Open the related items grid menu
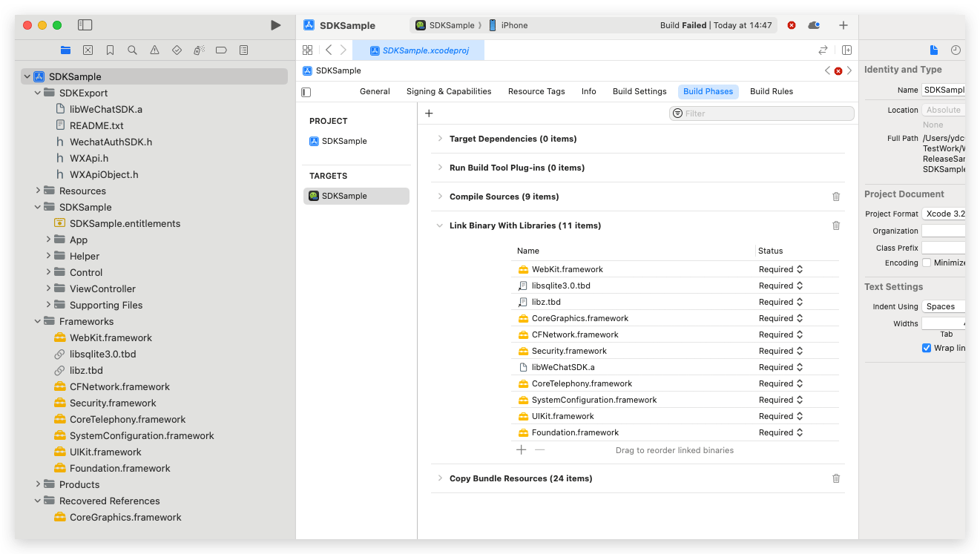Screen dimensions: 980x554 [x=307, y=50]
